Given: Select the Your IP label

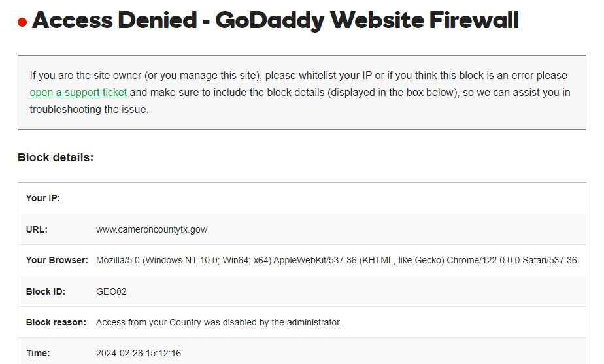Looking at the screenshot, I should [x=43, y=198].
